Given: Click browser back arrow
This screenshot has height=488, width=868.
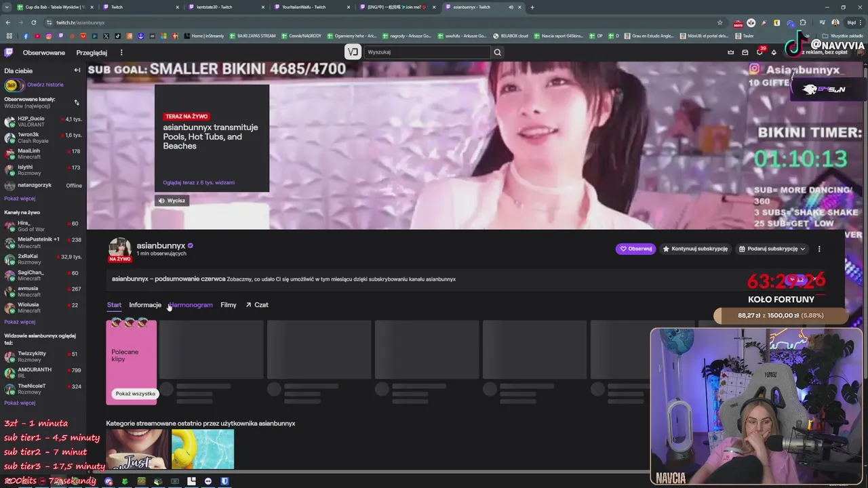Looking at the screenshot, I should (9, 22).
